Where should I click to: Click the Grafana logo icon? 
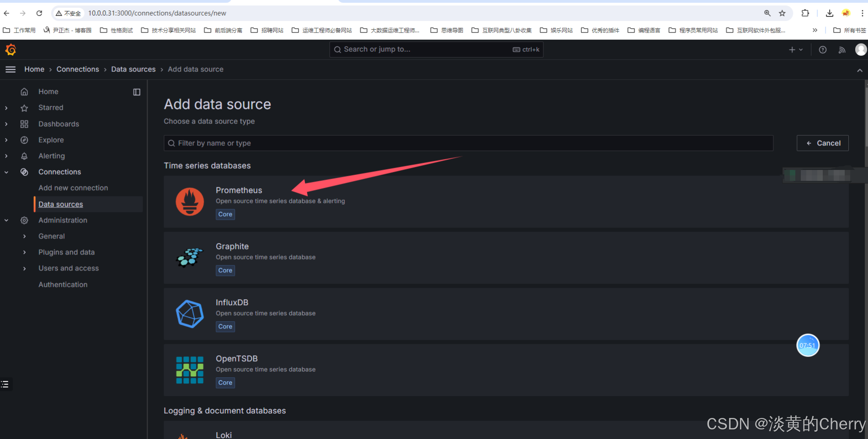click(x=11, y=49)
